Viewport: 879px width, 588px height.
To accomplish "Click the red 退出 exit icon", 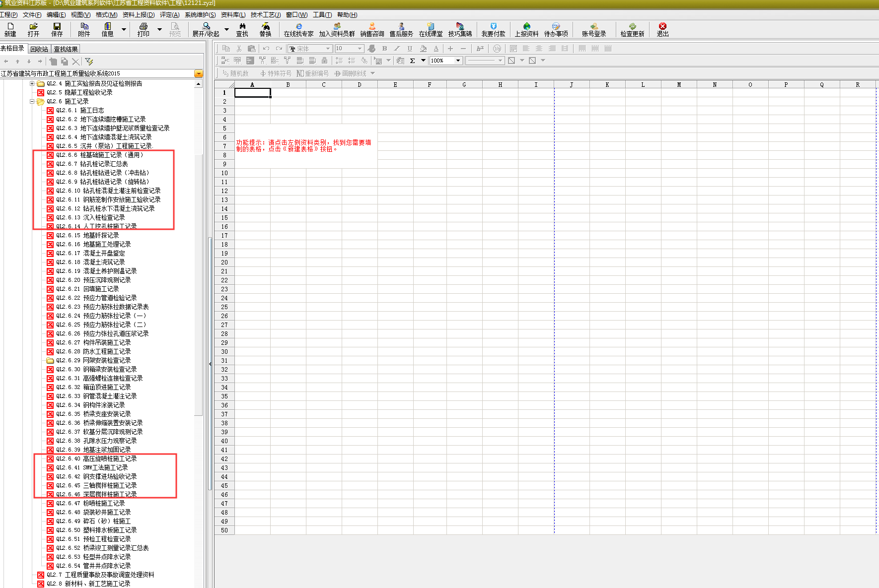I will coord(662,30).
